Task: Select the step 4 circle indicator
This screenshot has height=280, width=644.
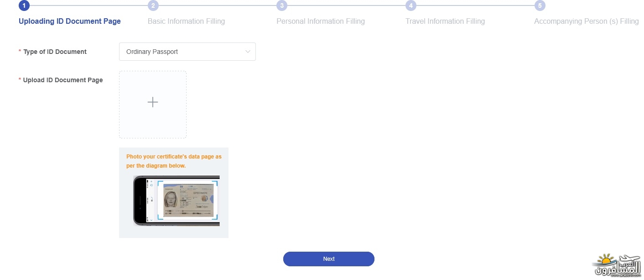Action: click(411, 5)
